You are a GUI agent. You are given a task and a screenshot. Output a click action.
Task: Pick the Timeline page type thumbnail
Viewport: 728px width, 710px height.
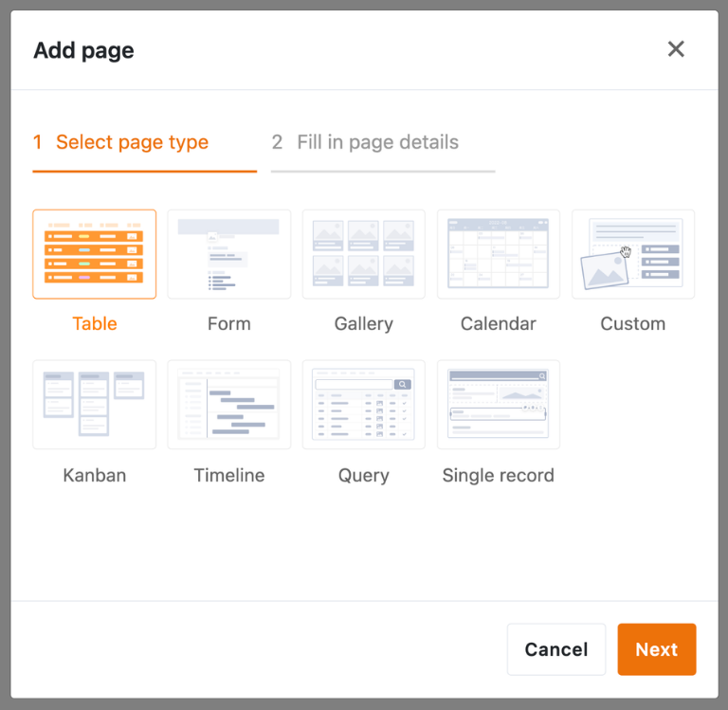click(x=228, y=405)
